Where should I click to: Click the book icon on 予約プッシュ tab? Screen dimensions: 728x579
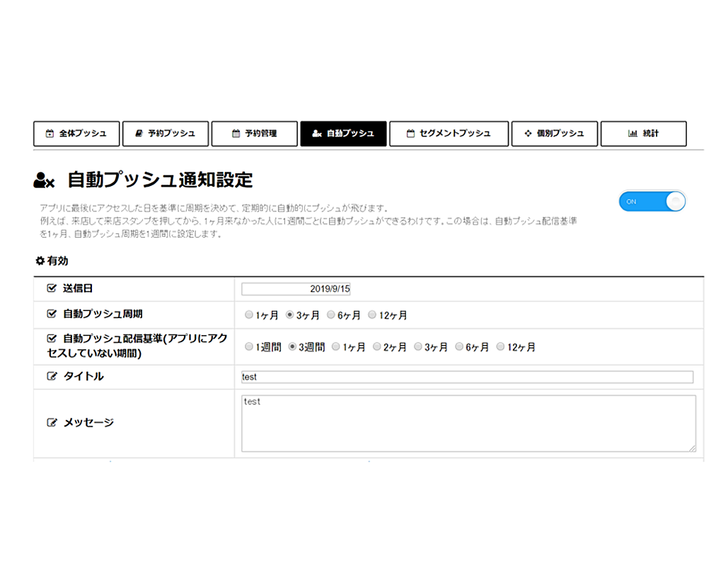pos(139,134)
